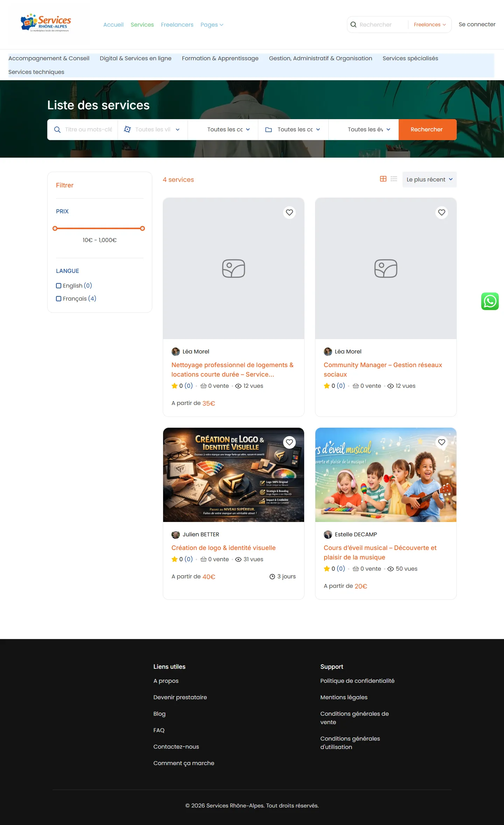Check the English language filter
This screenshot has height=825, width=504.
(59, 286)
